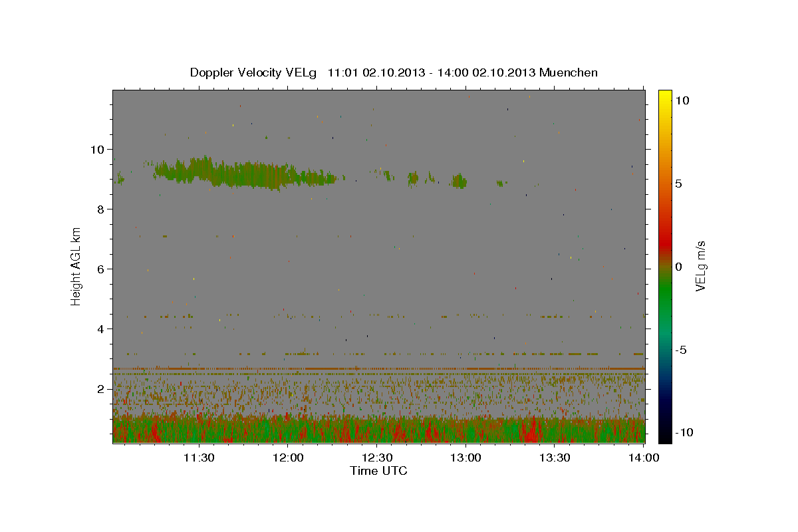
Task: Click the 'Time UTC' axis label
Action: tap(378, 471)
